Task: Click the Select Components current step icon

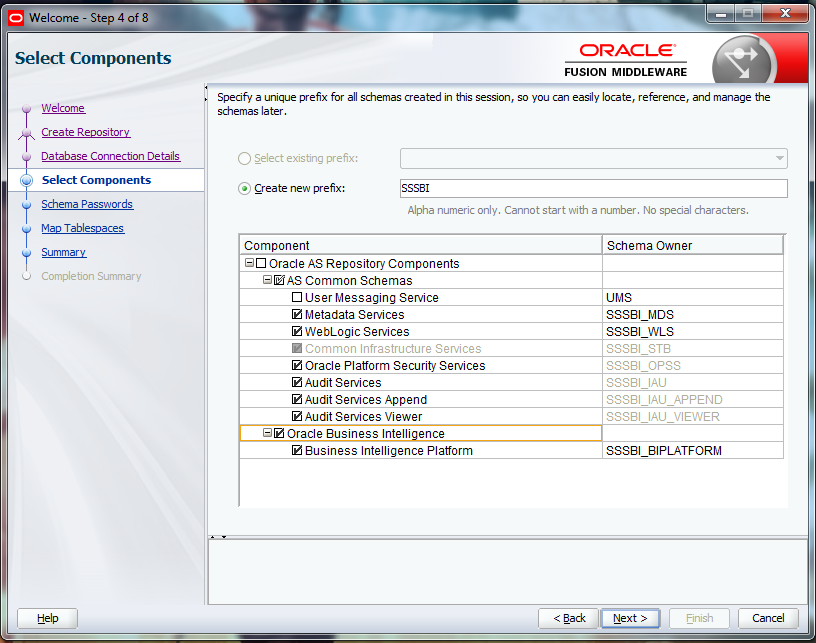Action: pos(27,180)
